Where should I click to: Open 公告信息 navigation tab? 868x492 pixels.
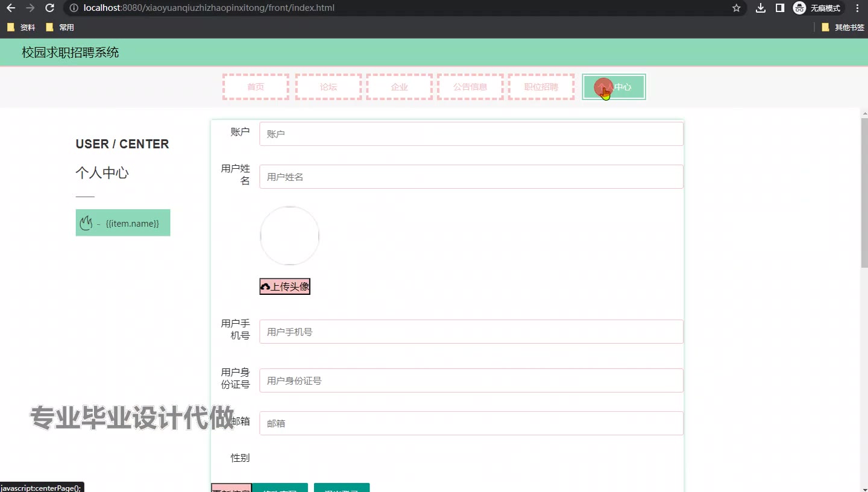tap(470, 87)
